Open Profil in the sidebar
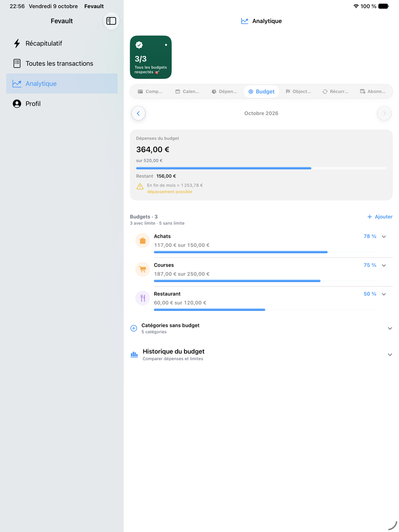 click(62, 104)
